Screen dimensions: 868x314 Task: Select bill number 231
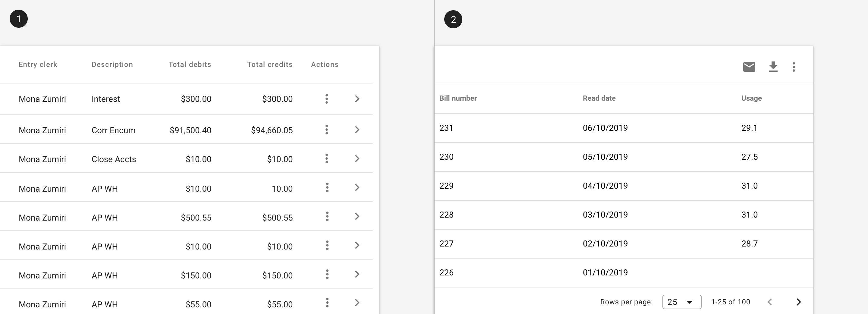tap(446, 128)
